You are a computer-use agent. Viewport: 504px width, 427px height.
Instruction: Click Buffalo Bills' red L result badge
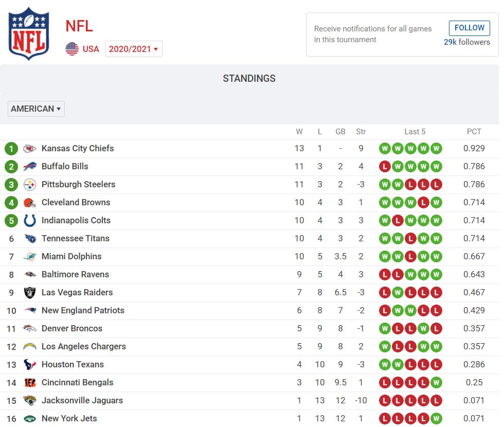click(385, 167)
